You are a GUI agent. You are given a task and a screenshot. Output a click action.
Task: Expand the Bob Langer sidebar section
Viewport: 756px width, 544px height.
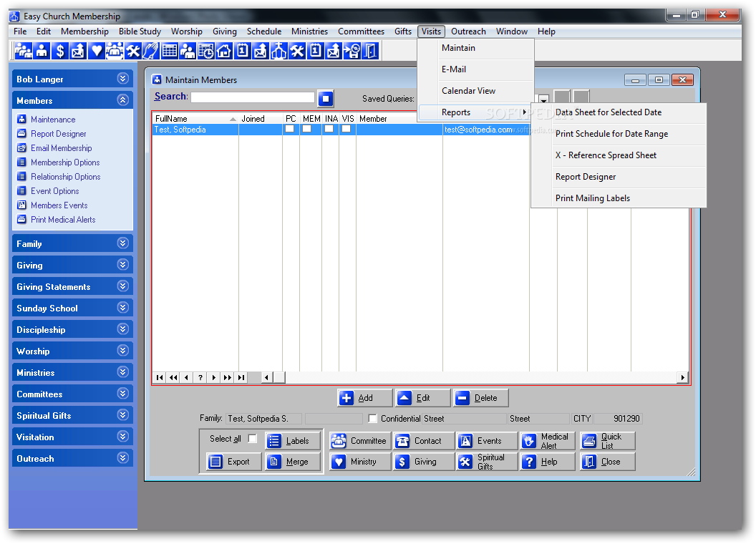coord(123,79)
